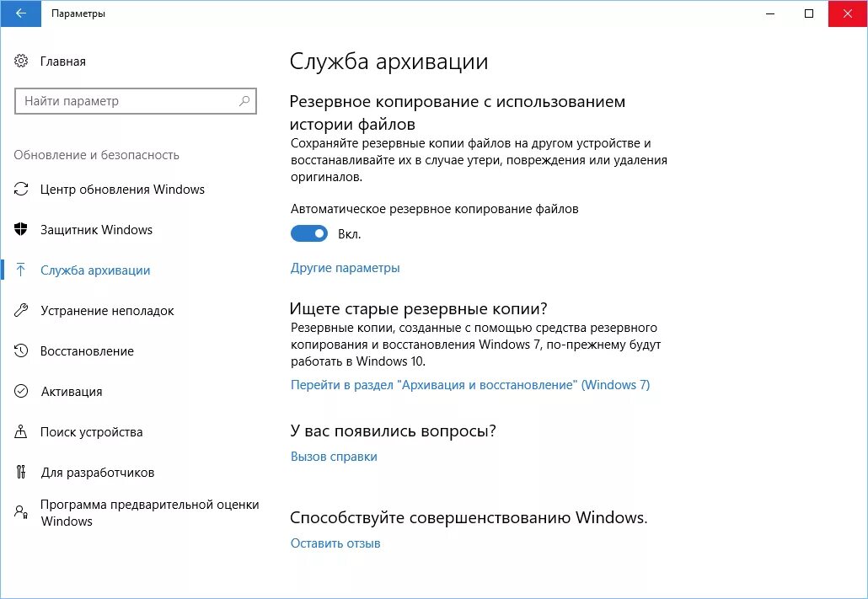Image resolution: width=868 pixels, height=599 pixels.
Task: Click the Для разработчиков sliders icon
Action: coord(22,473)
